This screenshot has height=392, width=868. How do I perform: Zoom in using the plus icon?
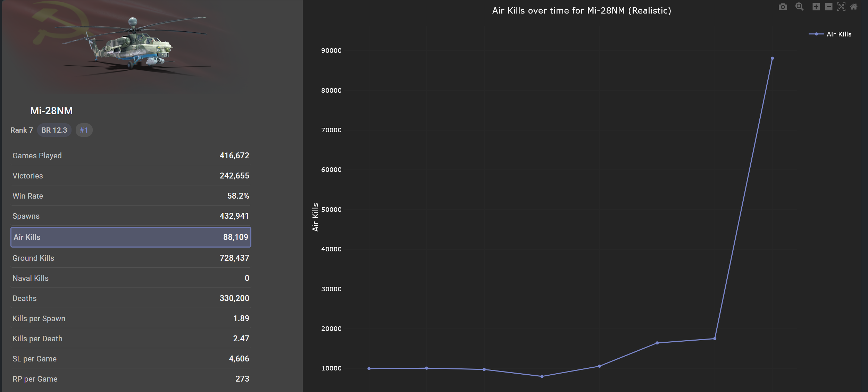pyautogui.click(x=816, y=7)
